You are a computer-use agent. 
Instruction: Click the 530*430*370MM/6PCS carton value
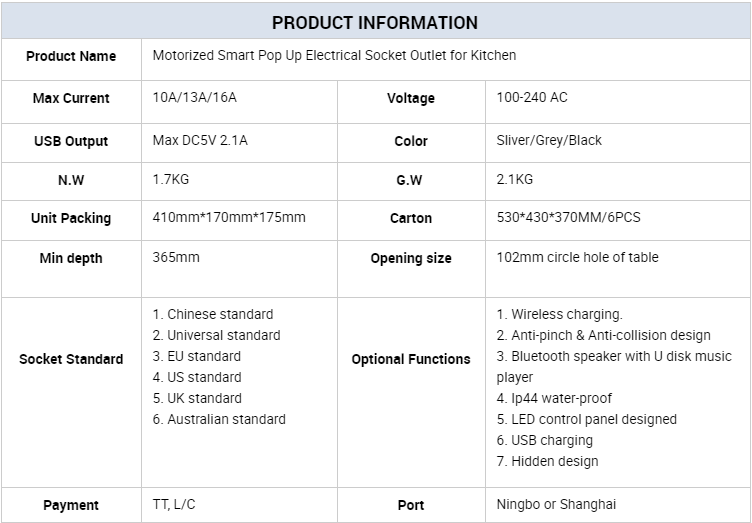click(567, 217)
